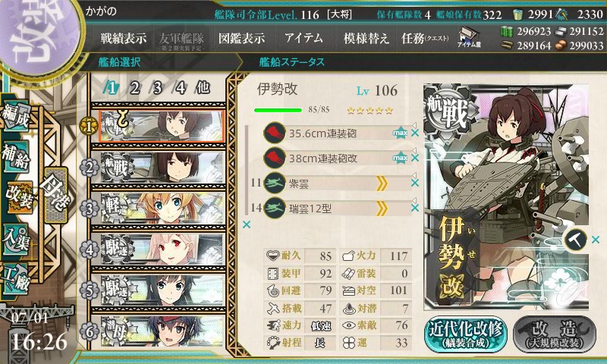Open the 任務 quest menu

pos(425,38)
